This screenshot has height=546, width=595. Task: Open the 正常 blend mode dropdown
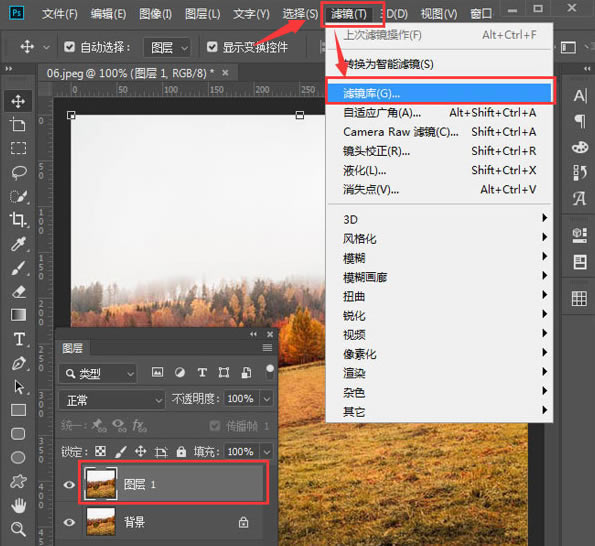(112, 400)
